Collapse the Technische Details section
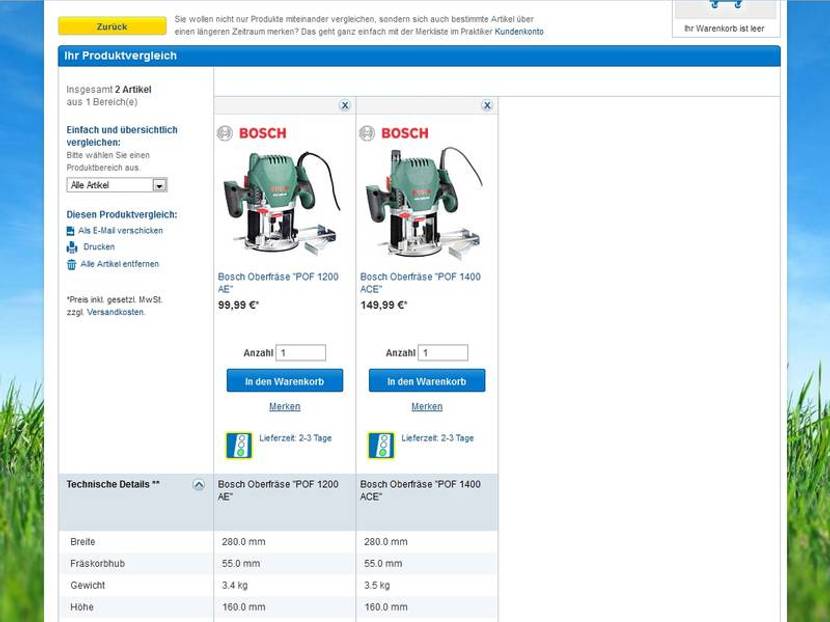Screen dimensions: 830x622 pos(199,485)
